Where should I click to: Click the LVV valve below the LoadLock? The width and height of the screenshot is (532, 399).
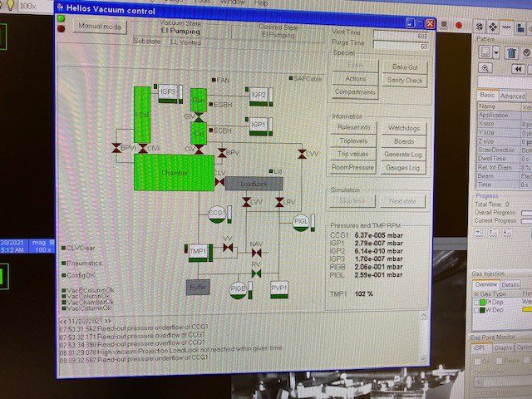pos(247,202)
